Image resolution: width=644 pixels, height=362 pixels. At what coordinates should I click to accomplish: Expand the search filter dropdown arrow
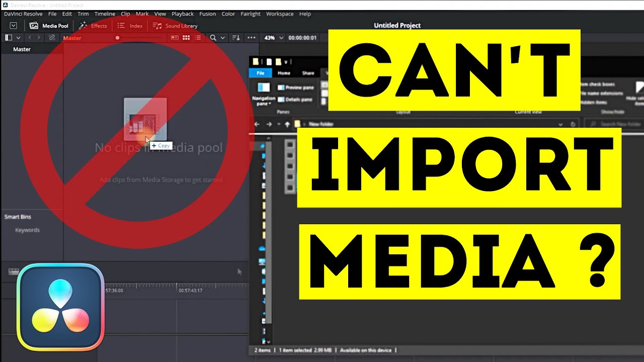222,38
